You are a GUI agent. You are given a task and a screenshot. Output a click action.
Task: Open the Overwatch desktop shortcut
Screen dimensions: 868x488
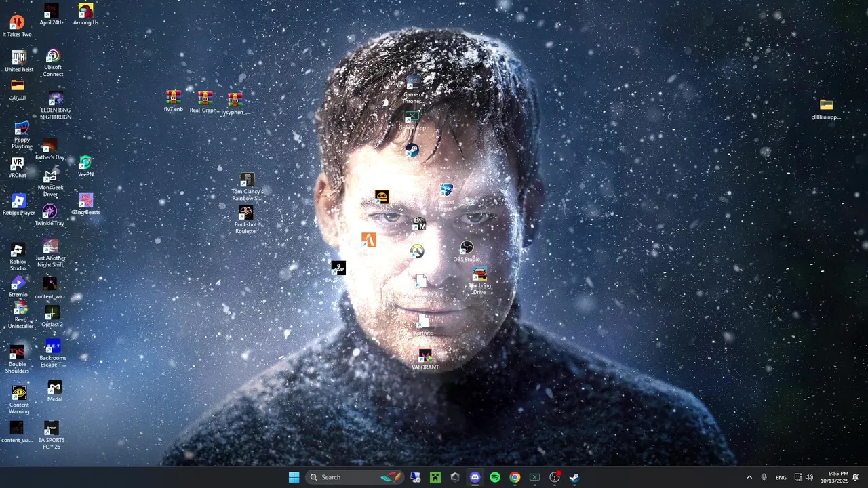[417, 251]
